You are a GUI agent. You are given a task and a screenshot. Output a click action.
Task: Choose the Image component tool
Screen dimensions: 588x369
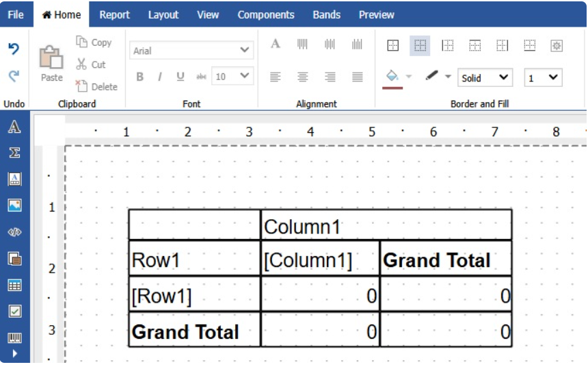tap(14, 205)
